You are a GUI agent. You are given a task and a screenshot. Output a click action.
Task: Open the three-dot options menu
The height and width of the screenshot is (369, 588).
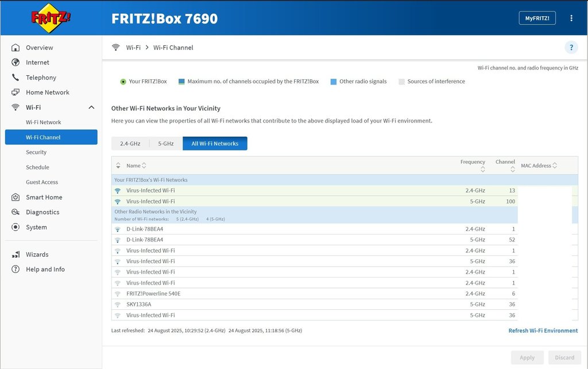571,18
